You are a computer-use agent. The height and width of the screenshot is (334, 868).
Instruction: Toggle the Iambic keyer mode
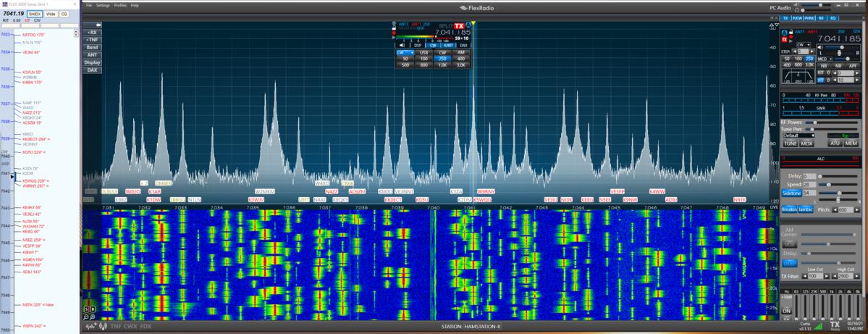coord(805,210)
